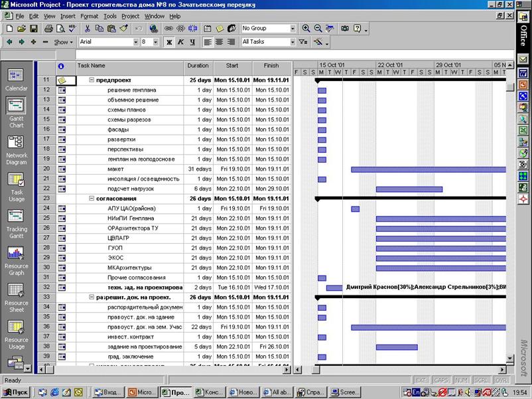Open the Arial font name dropdown
The width and height of the screenshot is (532, 399).
pos(136,42)
